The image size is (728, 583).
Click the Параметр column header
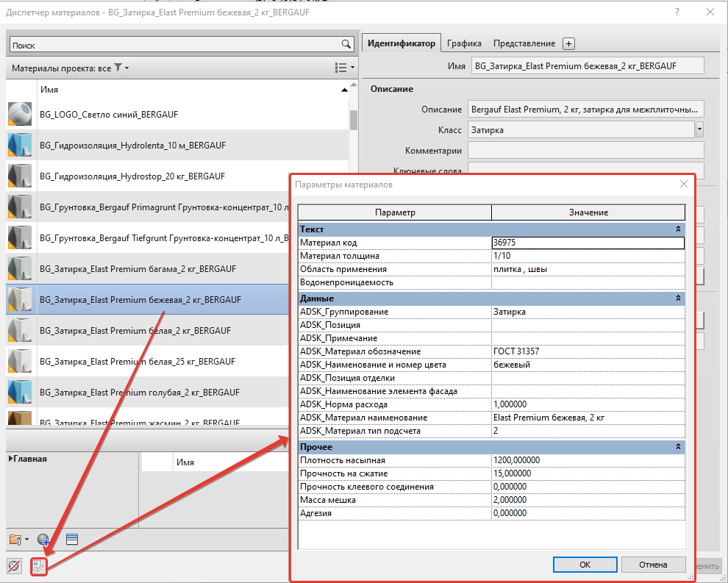coord(395,212)
